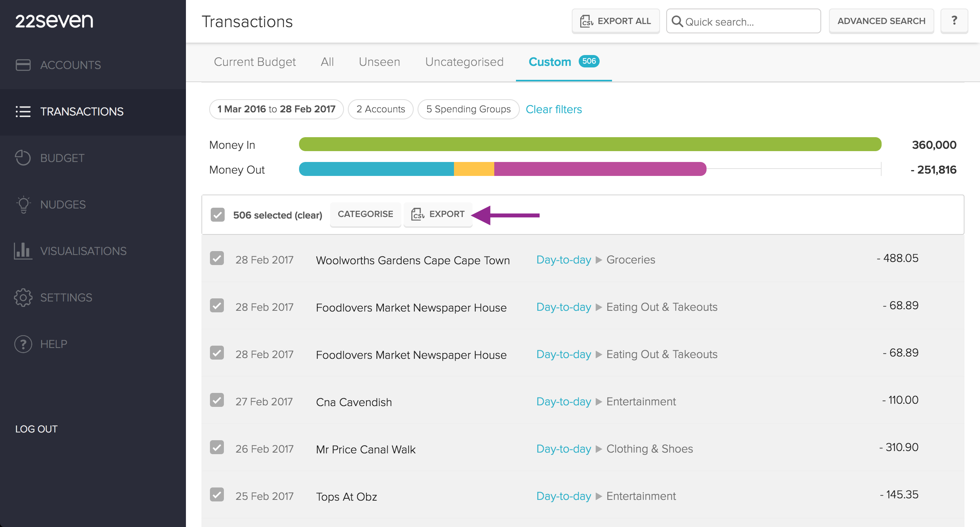
Task: Switch to the All tab
Action: tap(327, 62)
